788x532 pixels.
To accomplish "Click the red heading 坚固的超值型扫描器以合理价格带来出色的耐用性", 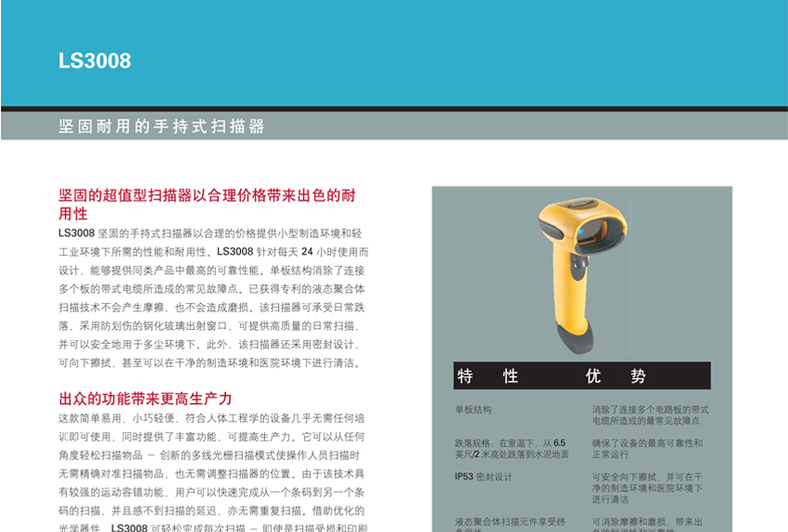I will pyautogui.click(x=207, y=204).
